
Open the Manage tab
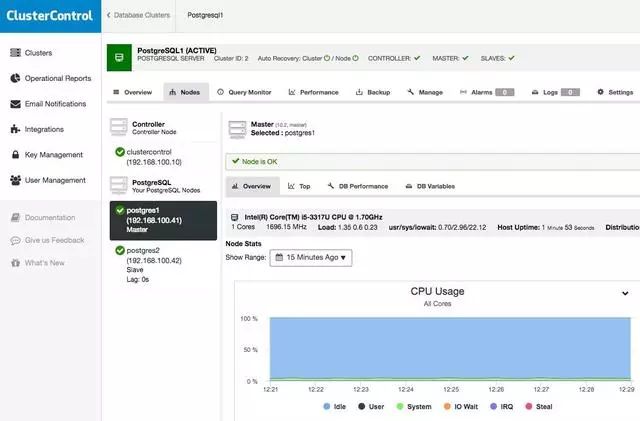[x=425, y=92]
